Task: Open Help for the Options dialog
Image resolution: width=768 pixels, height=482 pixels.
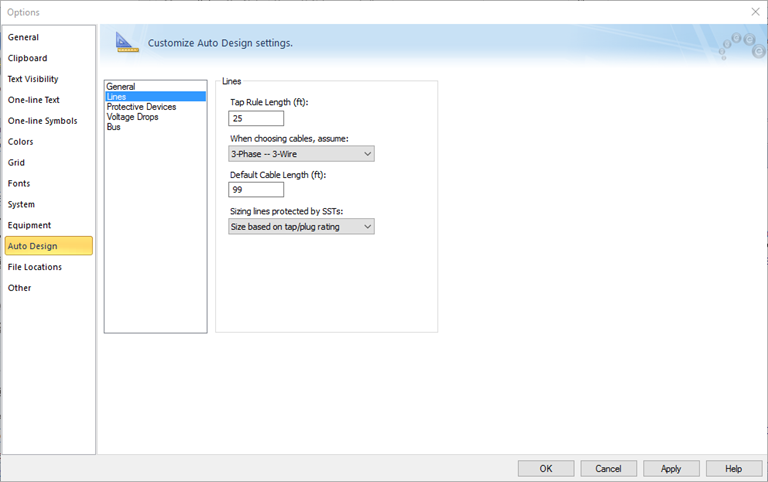Action: pyautogui.click(x=733, y=468)
